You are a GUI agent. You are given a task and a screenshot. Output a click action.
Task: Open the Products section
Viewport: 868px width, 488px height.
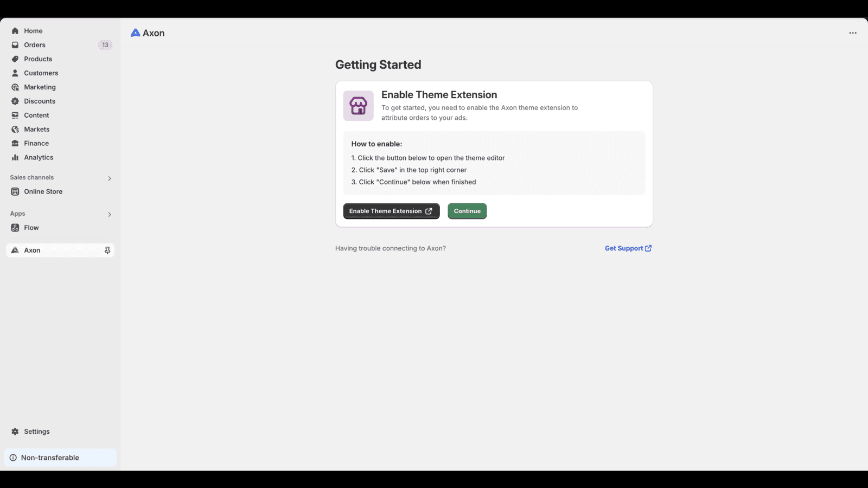click(37, 59)
